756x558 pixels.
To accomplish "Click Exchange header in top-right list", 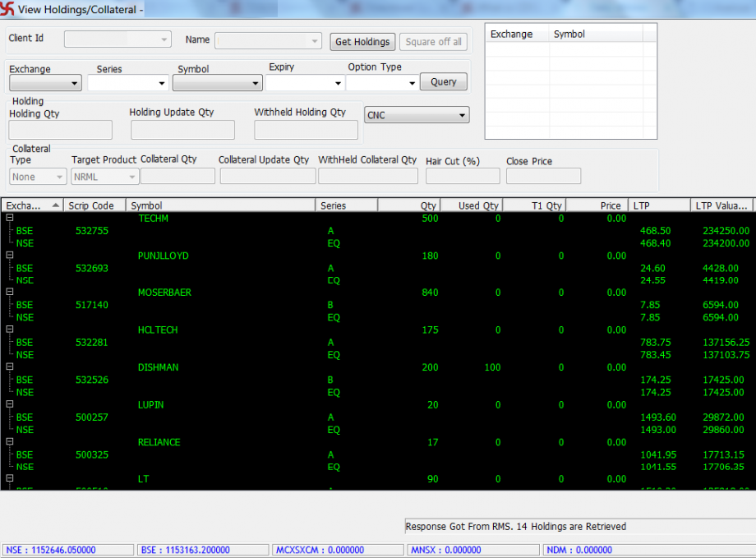I will tap(518, 35).
